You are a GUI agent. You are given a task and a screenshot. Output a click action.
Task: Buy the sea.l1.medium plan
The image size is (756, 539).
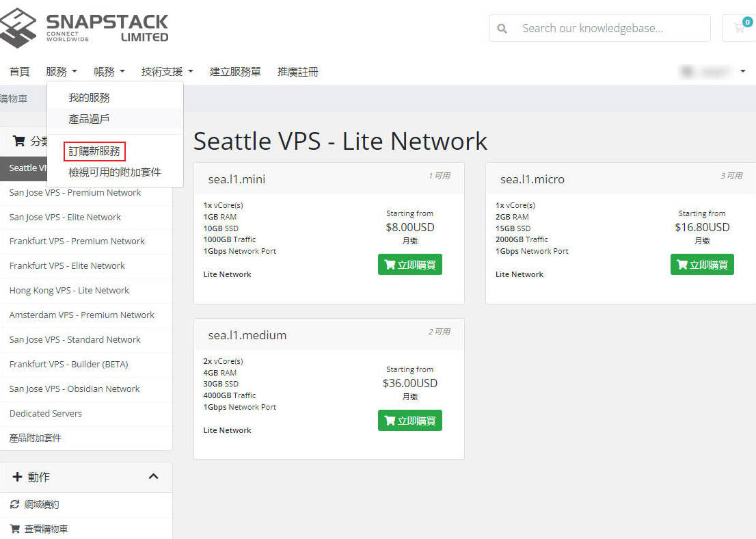[x=409, y=421]
